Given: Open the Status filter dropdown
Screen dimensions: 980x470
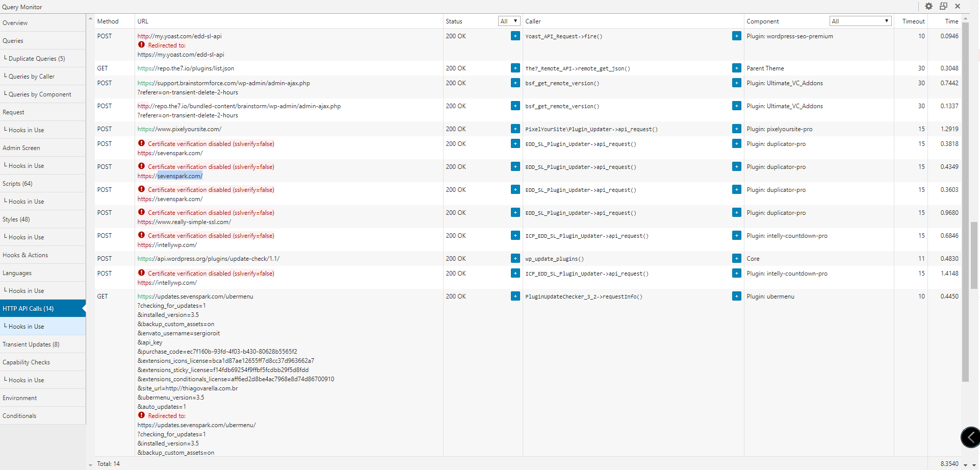Looking at the screenshot, I should point(509,21).
